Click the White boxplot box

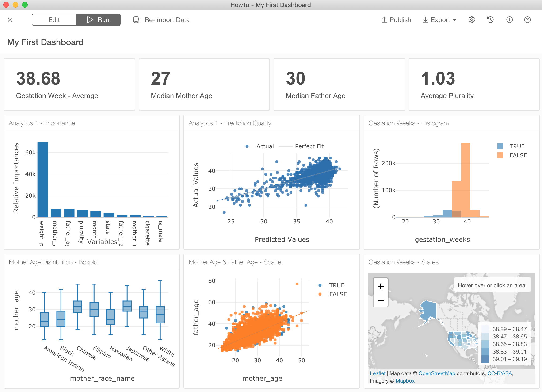160,314
